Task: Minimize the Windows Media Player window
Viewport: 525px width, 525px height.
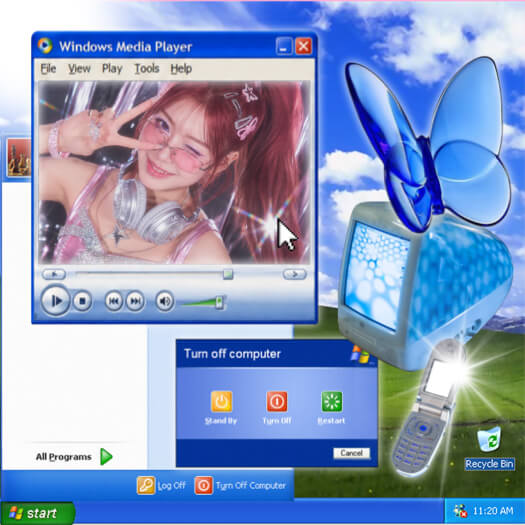Action: pyautogui.click(x=284, y=46)
